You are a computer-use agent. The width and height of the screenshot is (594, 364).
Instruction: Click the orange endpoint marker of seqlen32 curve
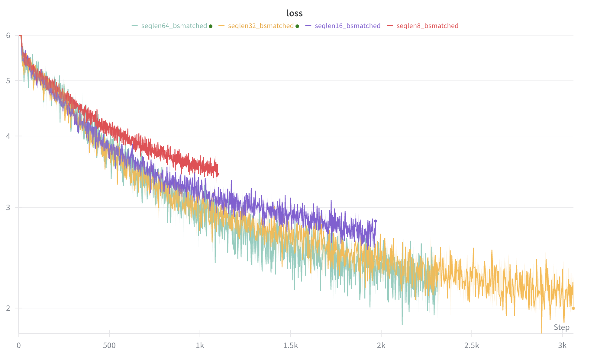click(x=573, y=308)
